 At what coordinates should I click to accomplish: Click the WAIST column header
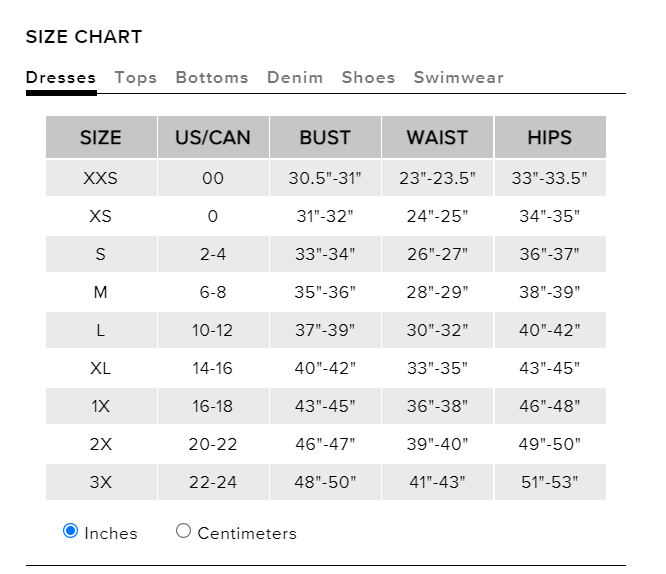(x=437, y=138)
